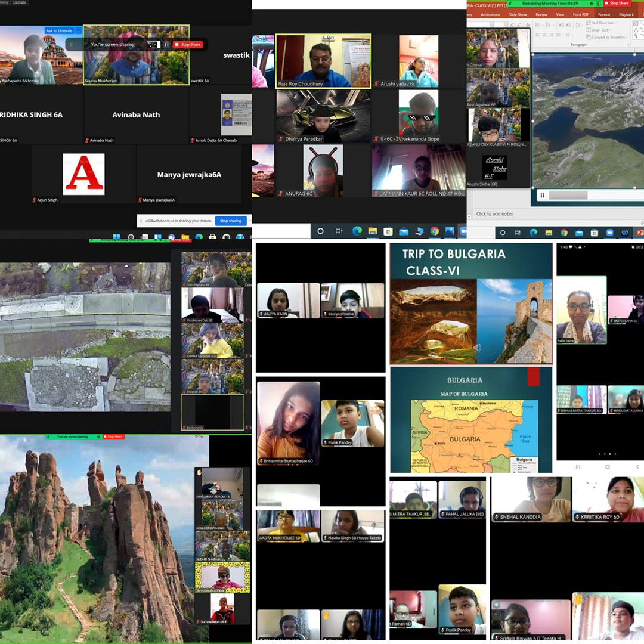Click the 'Click to add notes' field

coord(494,214)
